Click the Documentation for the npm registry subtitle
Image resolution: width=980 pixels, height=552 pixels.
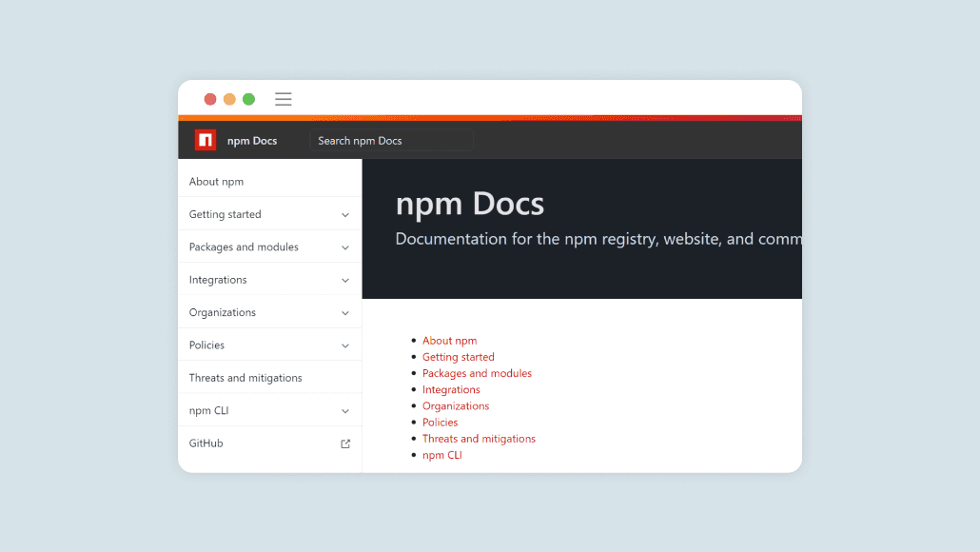[x=598, y=239]
